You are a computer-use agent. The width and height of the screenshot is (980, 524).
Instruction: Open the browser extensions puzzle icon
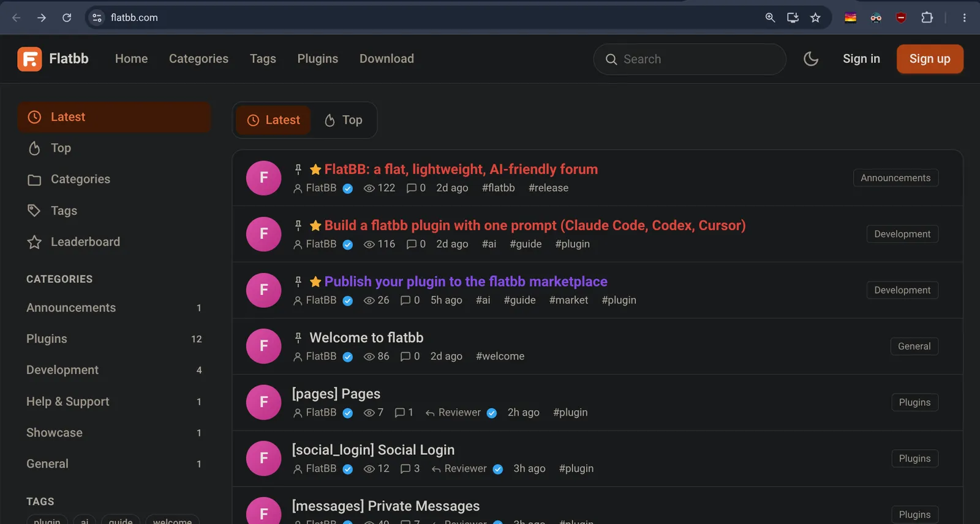pos(927,18)
